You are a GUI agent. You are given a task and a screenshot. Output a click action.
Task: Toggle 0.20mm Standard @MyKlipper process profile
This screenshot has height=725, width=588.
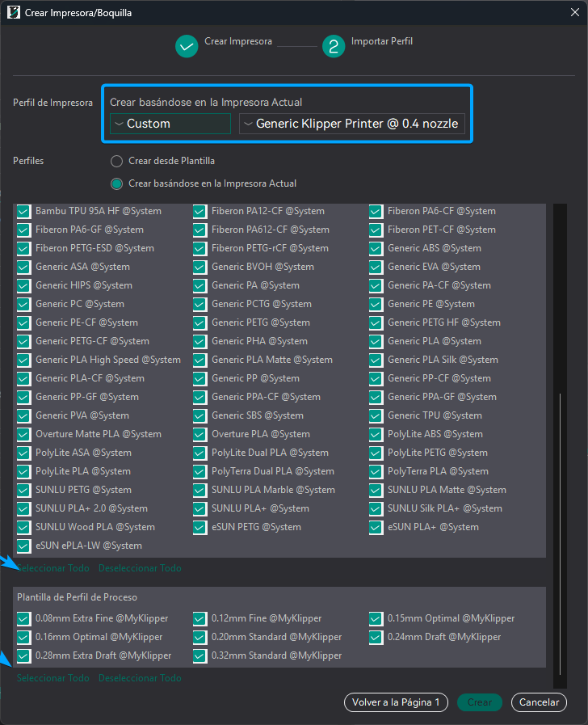click(x=200, y=637)
